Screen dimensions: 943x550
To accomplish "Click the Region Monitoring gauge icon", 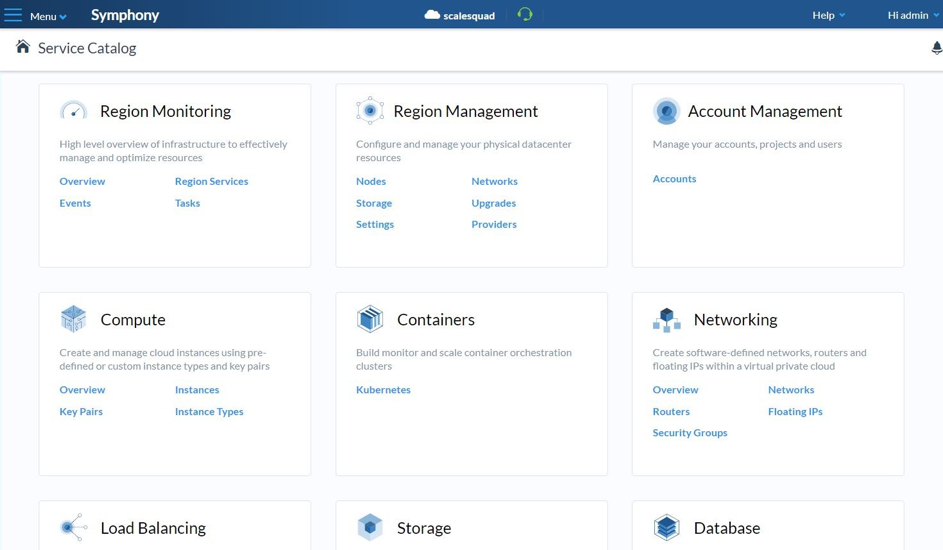I will click(73, 111).
